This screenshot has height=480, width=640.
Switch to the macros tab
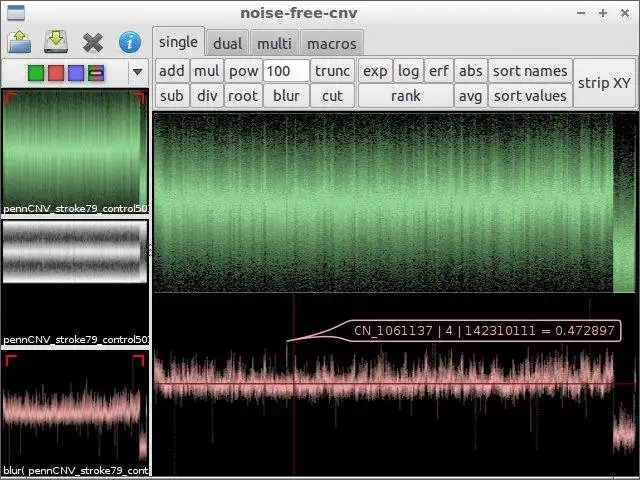point(331,43)
